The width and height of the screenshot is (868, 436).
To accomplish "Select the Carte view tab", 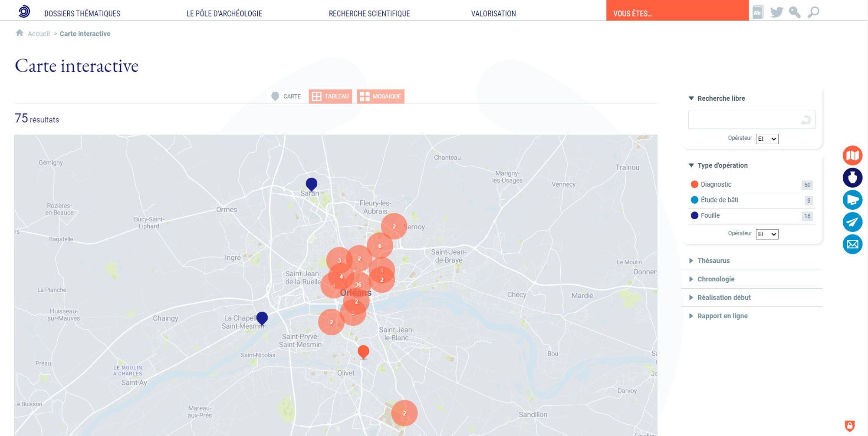I will click(x=286, y=96).
